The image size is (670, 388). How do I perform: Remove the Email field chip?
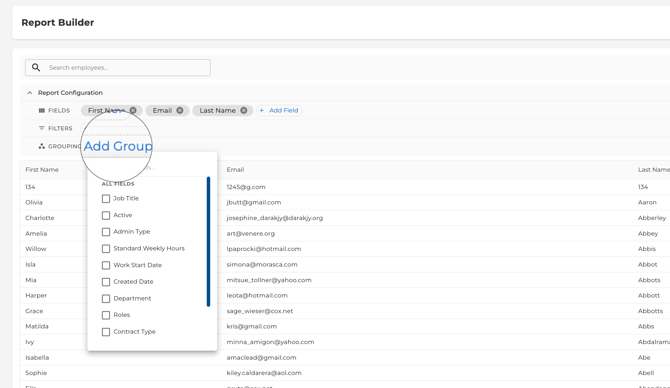[180, 110]
